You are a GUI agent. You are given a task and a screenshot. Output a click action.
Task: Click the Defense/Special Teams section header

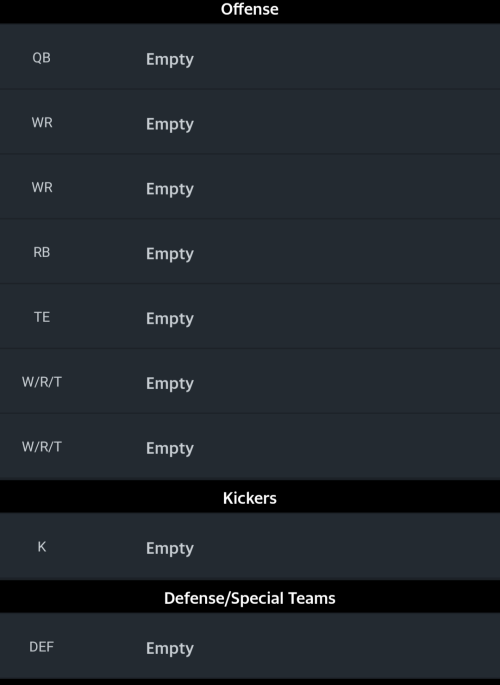pos(250,598)
